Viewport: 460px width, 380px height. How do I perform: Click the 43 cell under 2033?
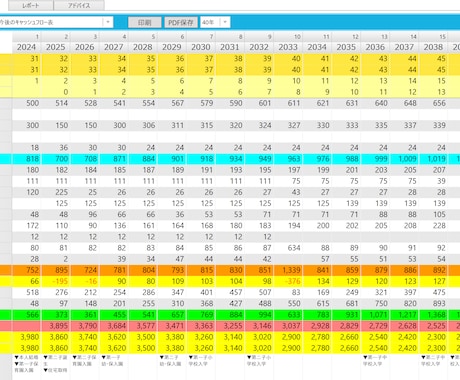288,192
